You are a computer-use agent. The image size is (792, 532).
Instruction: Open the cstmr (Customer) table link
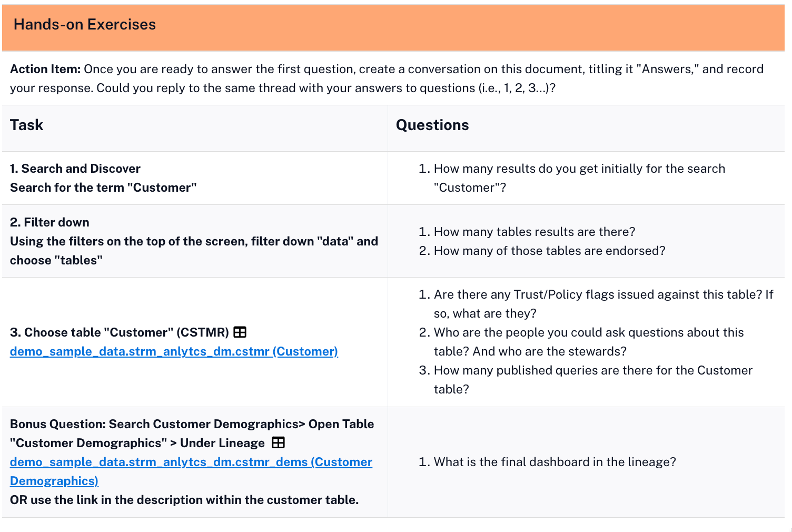174,351
